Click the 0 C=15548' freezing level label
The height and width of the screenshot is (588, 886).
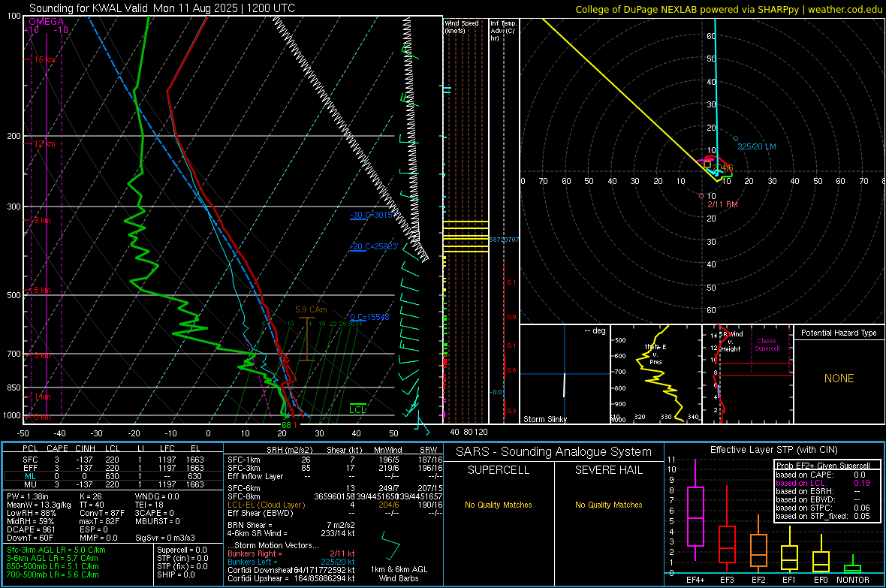point(370,317)
